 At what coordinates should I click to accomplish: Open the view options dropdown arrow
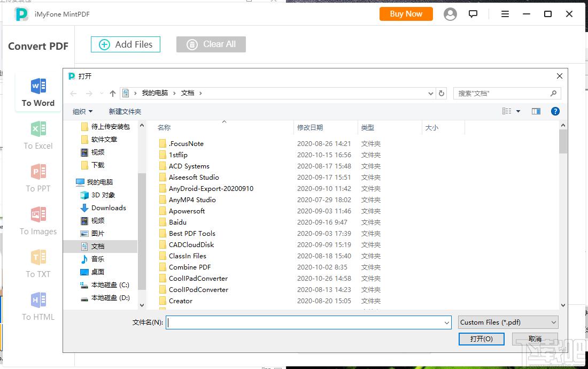tap(519, 111)
